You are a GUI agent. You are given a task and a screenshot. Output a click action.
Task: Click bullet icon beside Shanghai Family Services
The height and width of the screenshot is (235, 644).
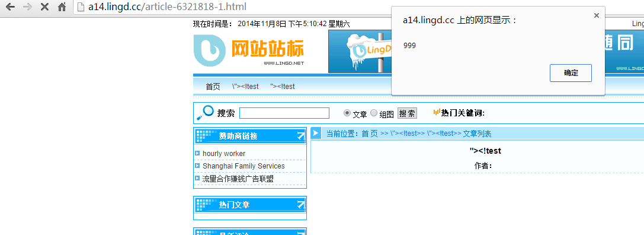tap(197, 166)
